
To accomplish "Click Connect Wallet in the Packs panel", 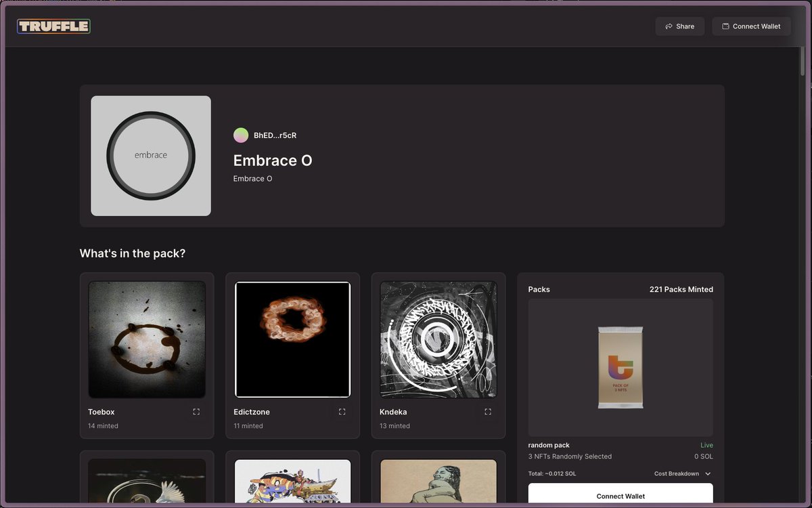I will click(621, 494).
